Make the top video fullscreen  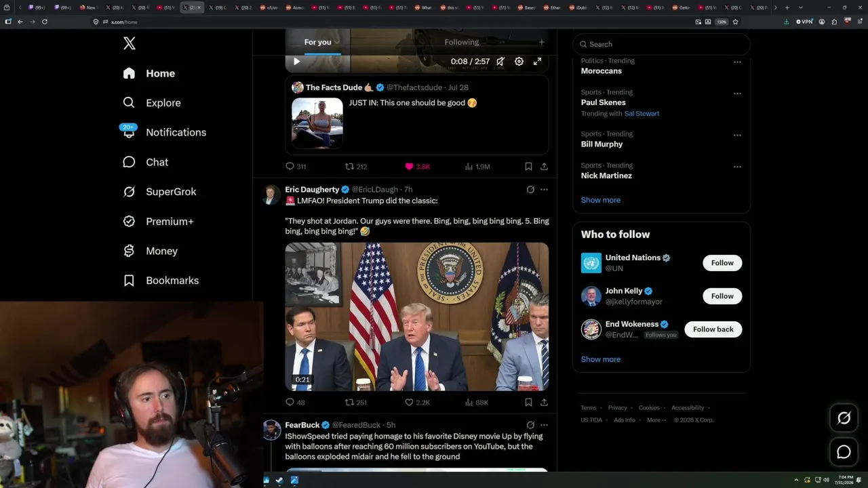537,62
